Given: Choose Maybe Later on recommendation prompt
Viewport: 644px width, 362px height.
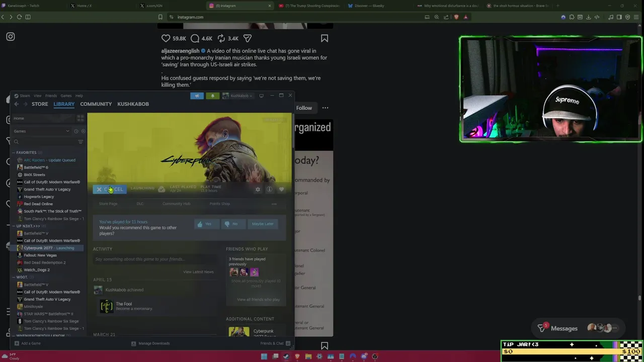Looking at the screenshot, I should coord(263,224).
